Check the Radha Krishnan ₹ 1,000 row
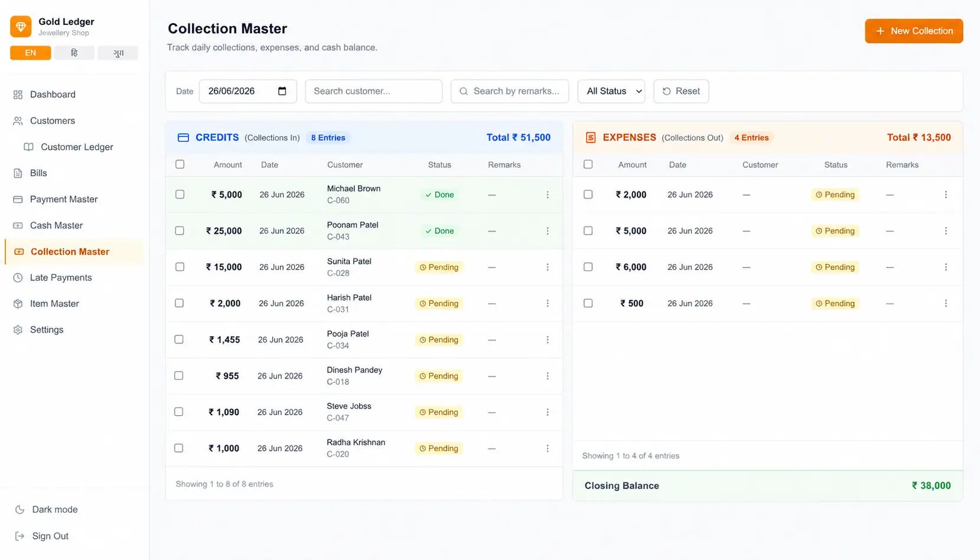 point(179,448)
